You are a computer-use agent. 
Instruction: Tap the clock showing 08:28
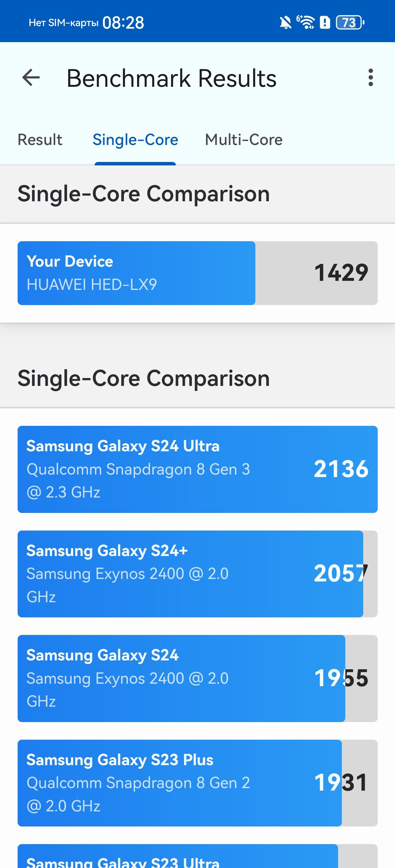(123, 23)
